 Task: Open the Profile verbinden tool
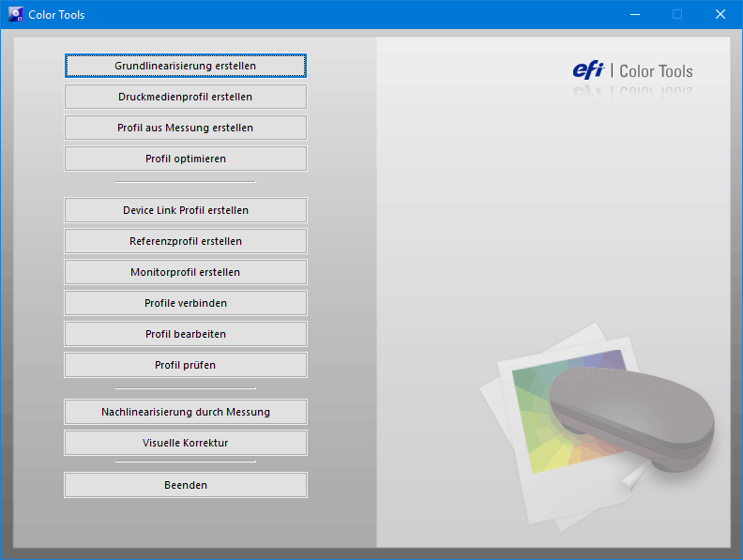[185, 303]
